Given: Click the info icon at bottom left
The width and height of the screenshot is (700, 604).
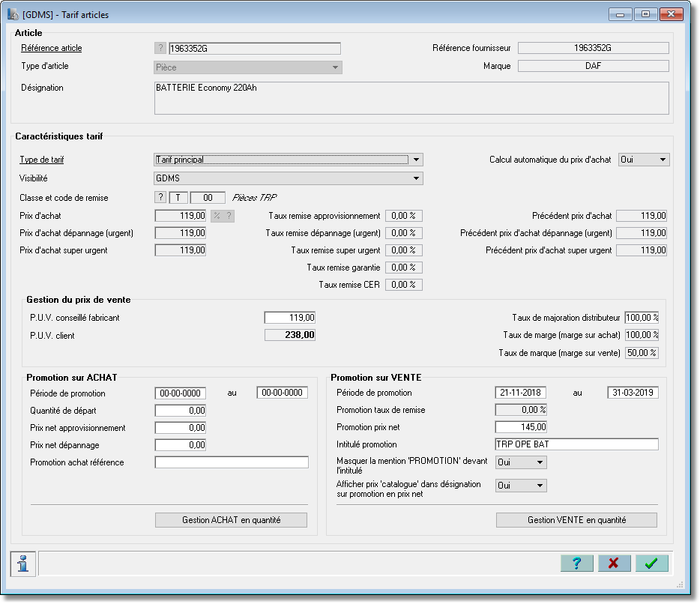Looking at the screenshot, I should pos(22,564).
